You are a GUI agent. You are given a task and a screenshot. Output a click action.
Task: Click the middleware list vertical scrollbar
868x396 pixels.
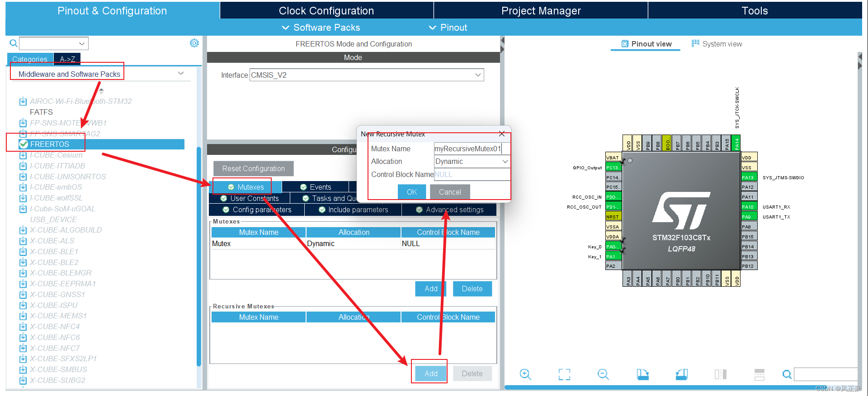tap(198, 256)
